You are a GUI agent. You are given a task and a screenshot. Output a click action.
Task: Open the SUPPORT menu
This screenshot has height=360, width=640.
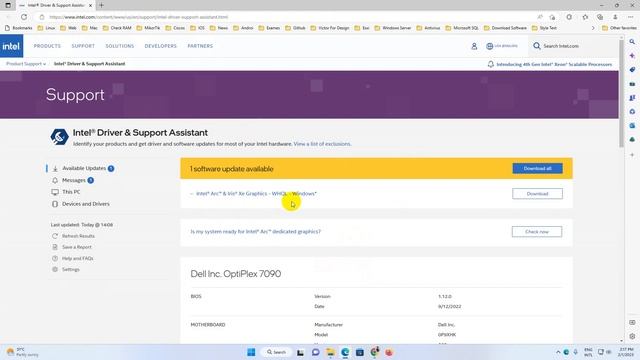[83, 46]
